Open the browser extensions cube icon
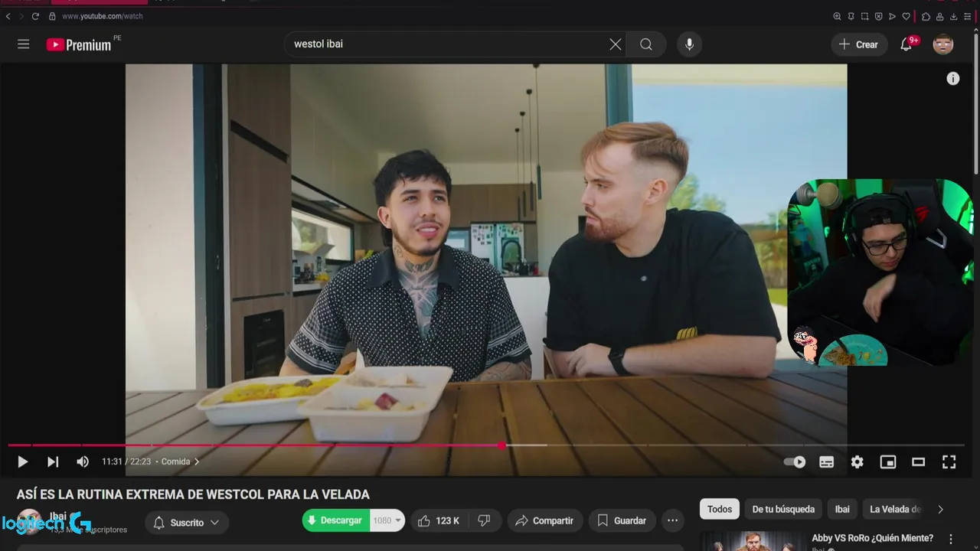 pyautogui.click(x=926, y=16)
